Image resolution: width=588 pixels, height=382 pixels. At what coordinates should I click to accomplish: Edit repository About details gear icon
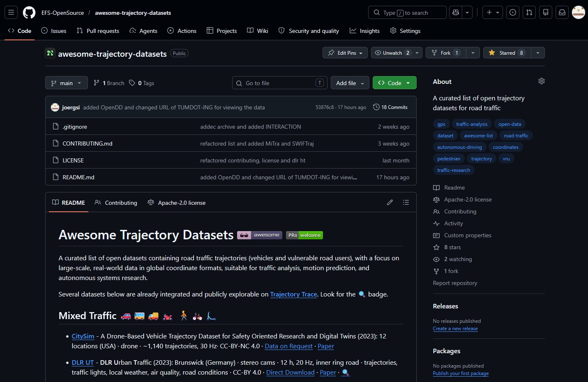pyautogui.click(x=542, y=81)
